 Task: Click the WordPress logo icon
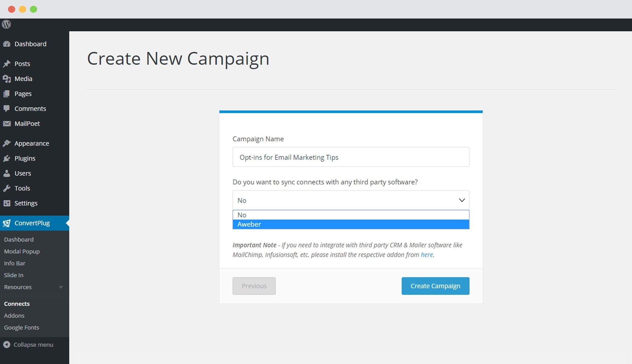coord(6,24)
